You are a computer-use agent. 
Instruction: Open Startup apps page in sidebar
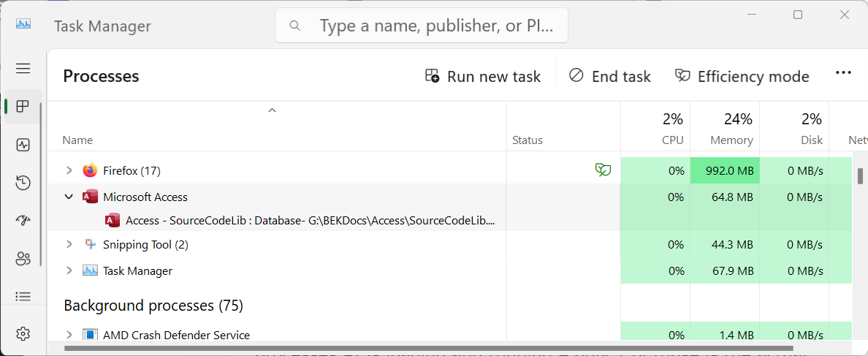[23, 220]
